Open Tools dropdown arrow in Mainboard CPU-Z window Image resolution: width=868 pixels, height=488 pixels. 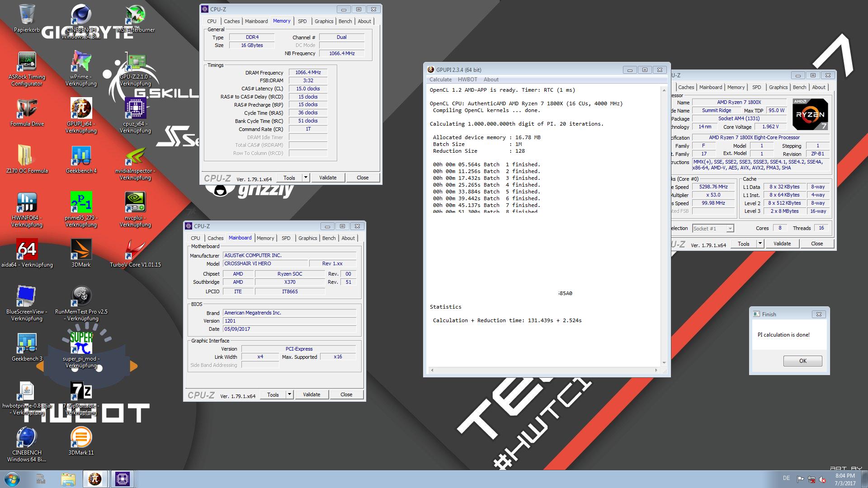coord(289,394)
